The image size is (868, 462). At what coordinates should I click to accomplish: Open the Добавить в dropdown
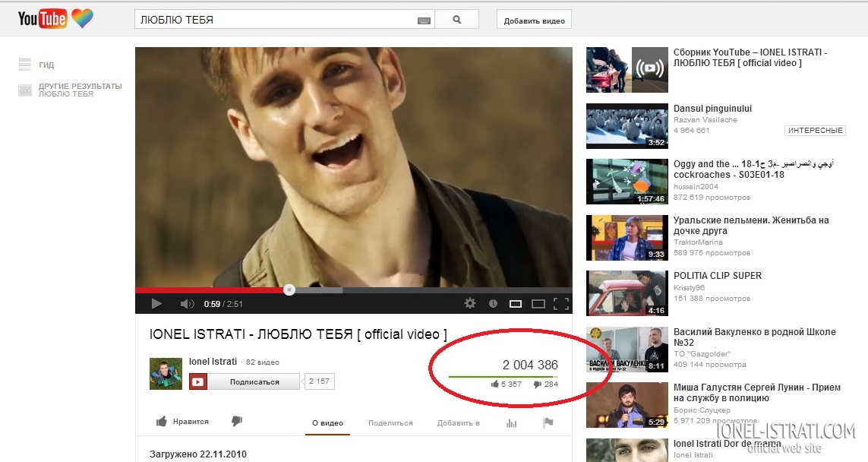(x=459, y=423)
